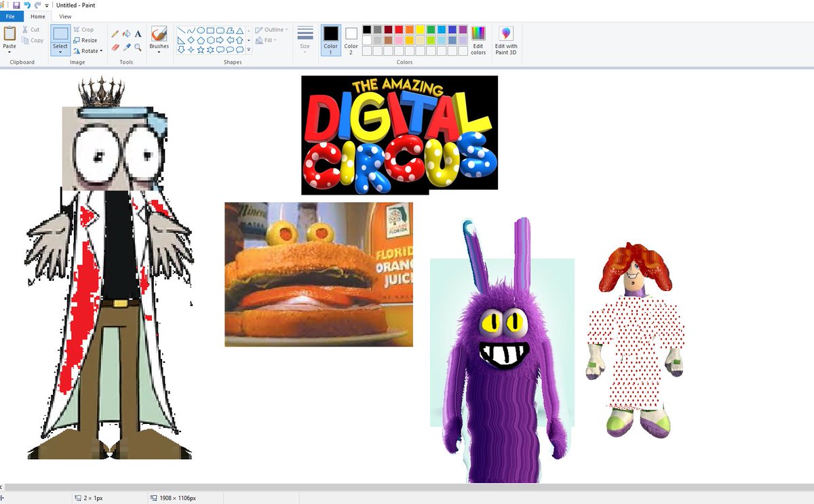Choose the Curve shape

pyautogui.click(x=191, y=31)
